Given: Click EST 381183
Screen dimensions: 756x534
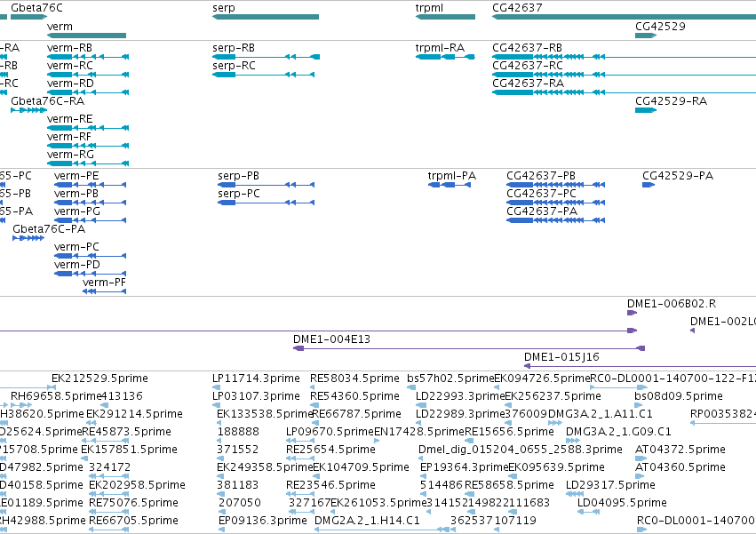Looking at the screenshot, I should tap(238, 485).
